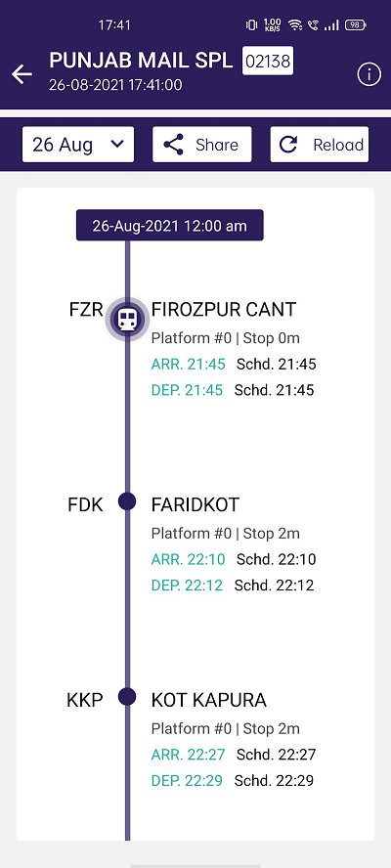Select the Kot Kapura station marker
Viewport: 391px width, 868px height.
127,696
